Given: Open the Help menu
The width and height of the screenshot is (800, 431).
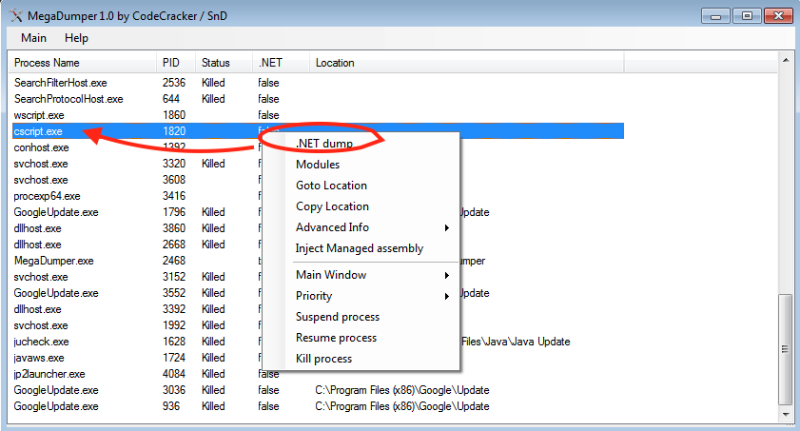Looking at the screenshot, I should tap(77, 38).
